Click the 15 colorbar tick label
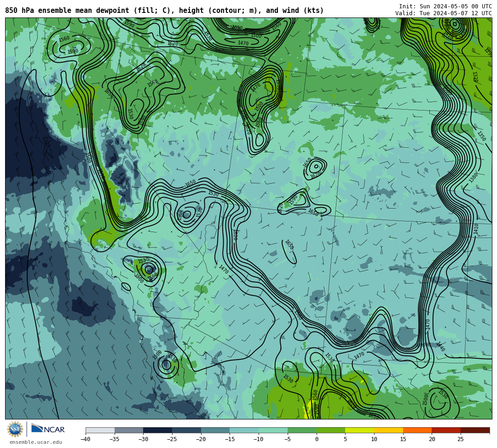Viewport: 497px width, 448px height. (x=403, y=439)
